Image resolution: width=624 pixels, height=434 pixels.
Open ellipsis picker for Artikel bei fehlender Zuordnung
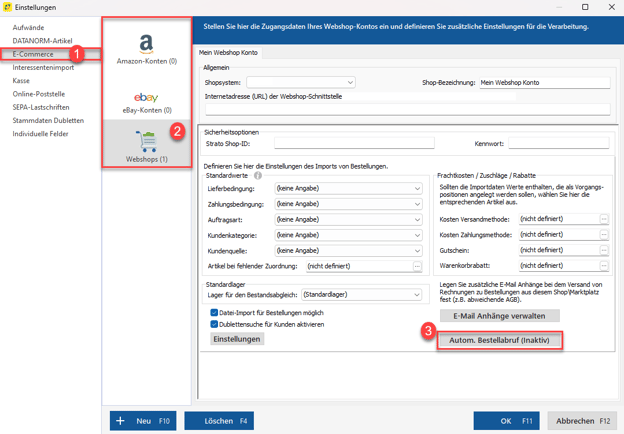coord(417,266)
